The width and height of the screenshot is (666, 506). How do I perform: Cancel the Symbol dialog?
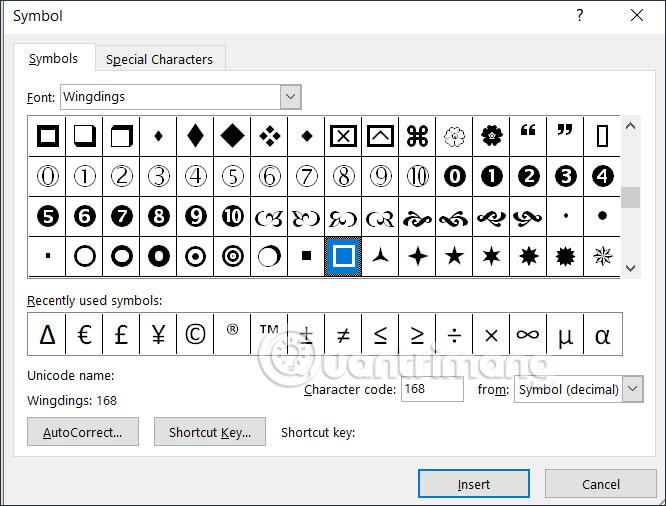(601, 484)
